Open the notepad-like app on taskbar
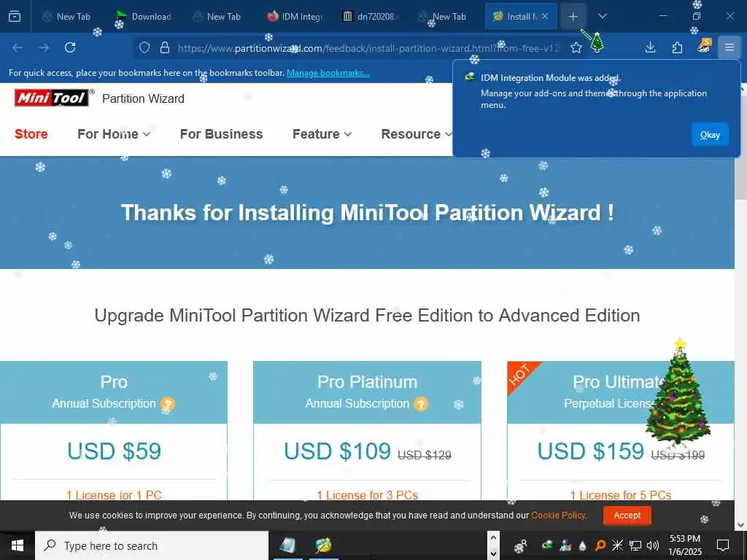 [287, 545]
